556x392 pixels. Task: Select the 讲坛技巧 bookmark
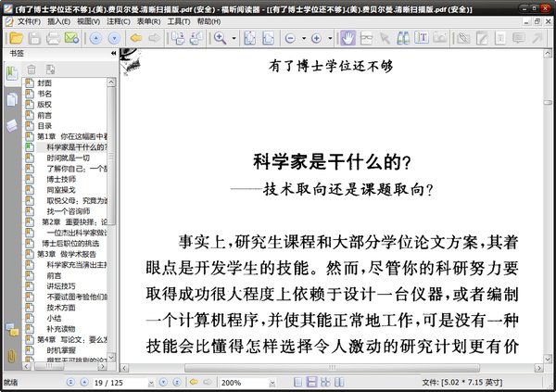pyautogui.click(x=61, y=286)
